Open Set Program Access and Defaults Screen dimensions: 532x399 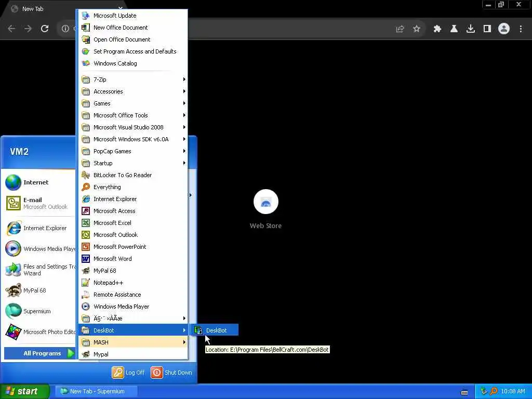(133, 51)
